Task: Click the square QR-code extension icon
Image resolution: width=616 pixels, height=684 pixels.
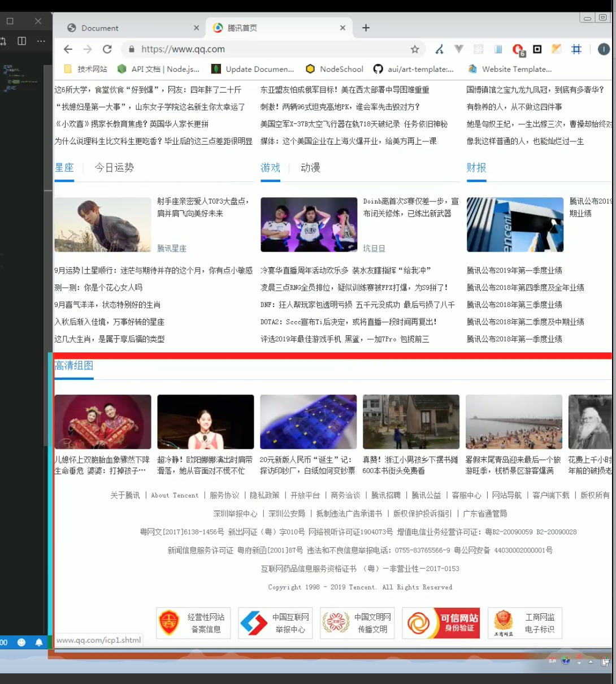Action: coord(536,49)
